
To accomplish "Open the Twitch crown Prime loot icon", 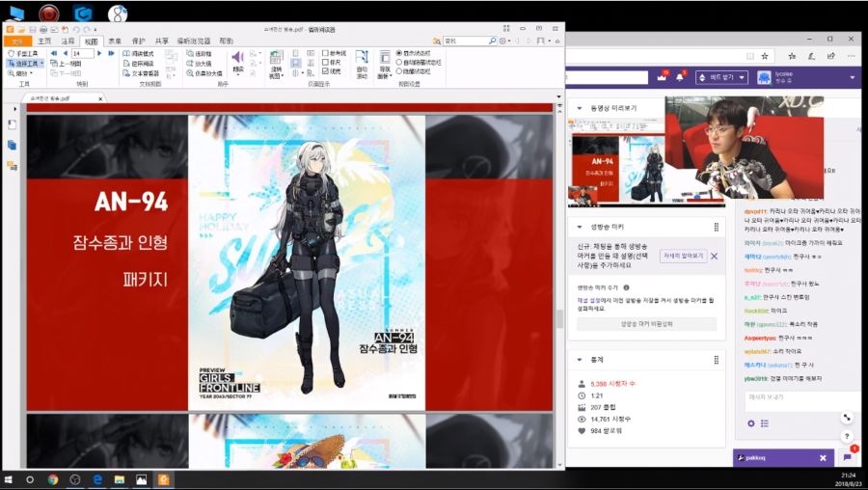I will point(661,77).
